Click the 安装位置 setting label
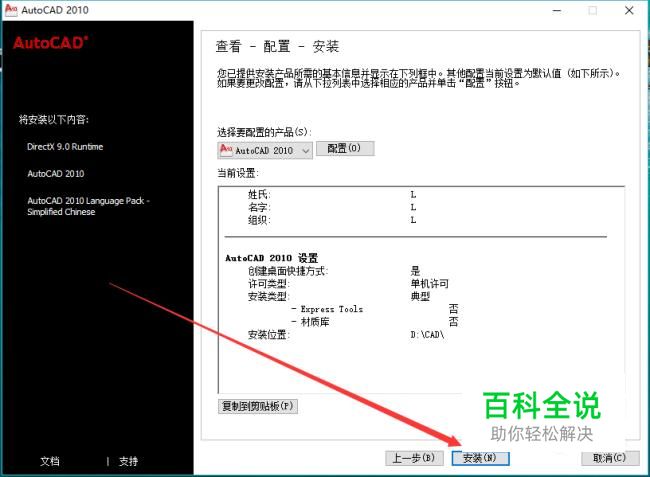Image resolution: width=650 pixels, height=477 pixels. 269,335
